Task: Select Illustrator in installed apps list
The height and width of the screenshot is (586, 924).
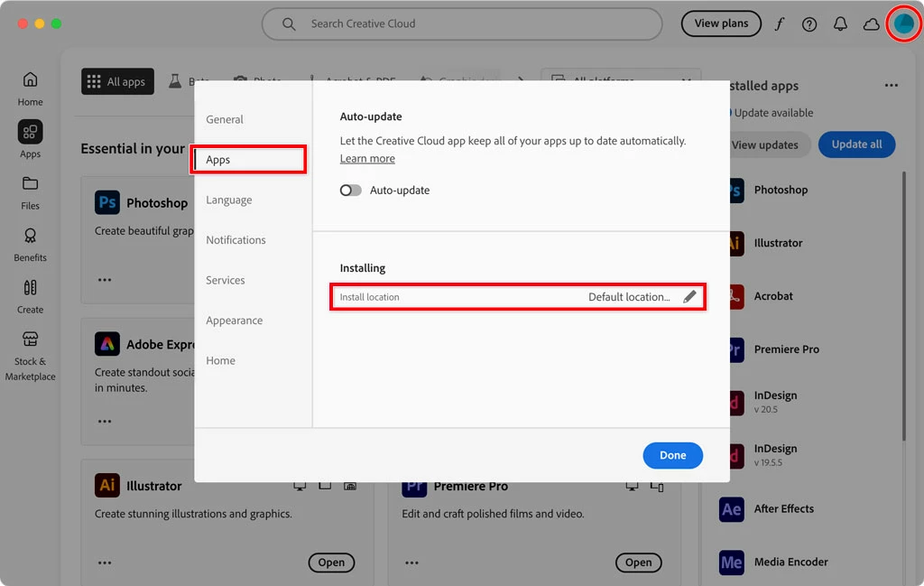Action: pyautogui.click(x=778, y=244)
